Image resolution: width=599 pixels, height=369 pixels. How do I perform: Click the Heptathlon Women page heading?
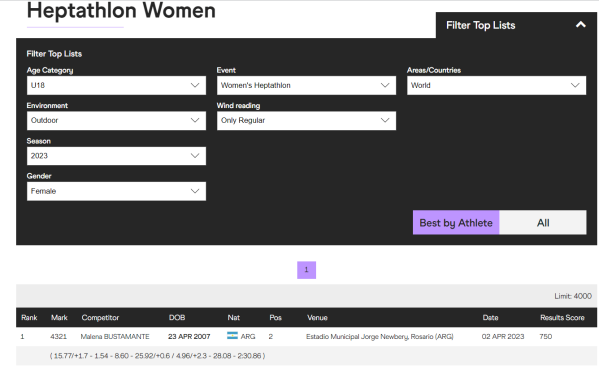[121, 10]
